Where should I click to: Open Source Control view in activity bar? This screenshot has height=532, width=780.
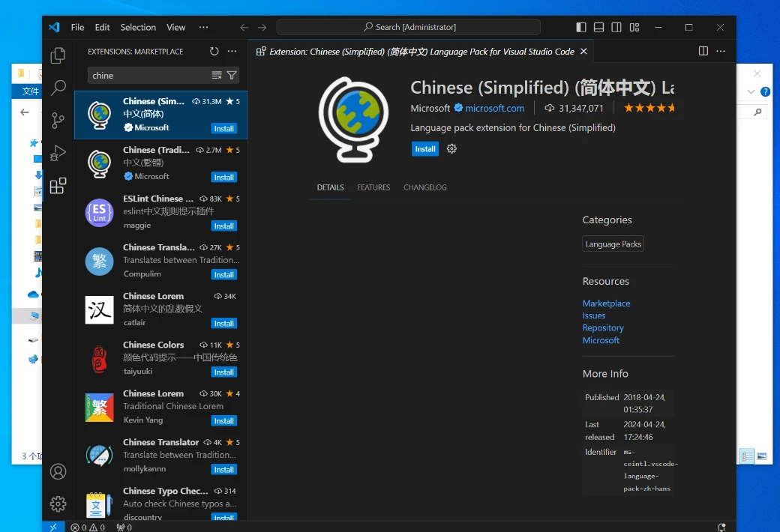coord(58,121)
